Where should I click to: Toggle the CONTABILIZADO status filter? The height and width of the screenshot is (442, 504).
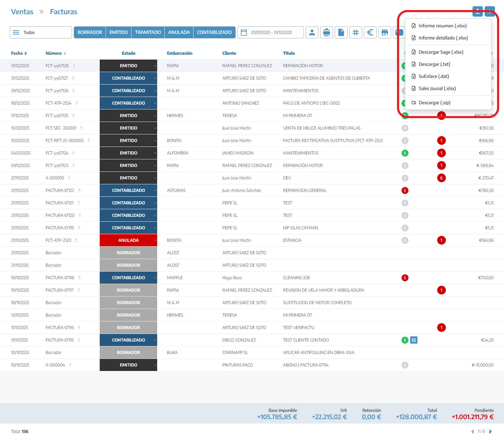coord(214,33)
